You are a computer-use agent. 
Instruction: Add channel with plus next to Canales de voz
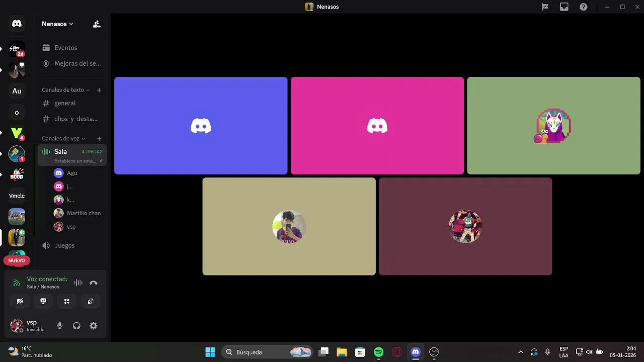99,138
